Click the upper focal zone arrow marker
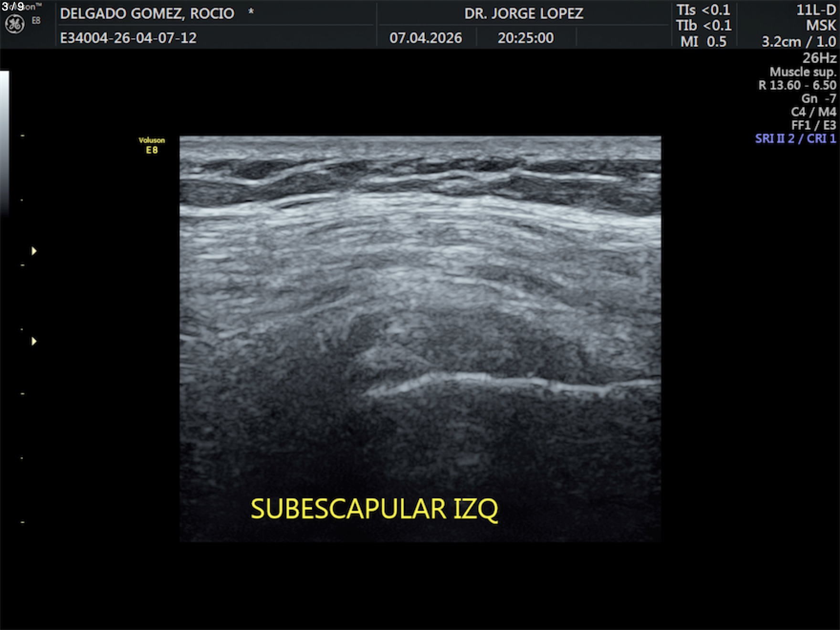This screenshot has width=840, height=630. pyautogui.click(x=34, y=251)
